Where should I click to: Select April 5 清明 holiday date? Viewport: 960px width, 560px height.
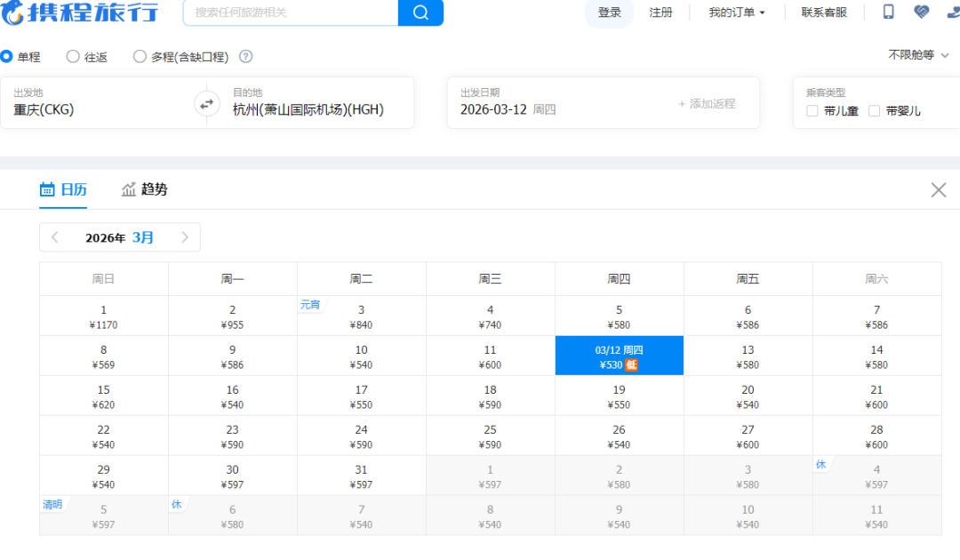pos(103,516)
